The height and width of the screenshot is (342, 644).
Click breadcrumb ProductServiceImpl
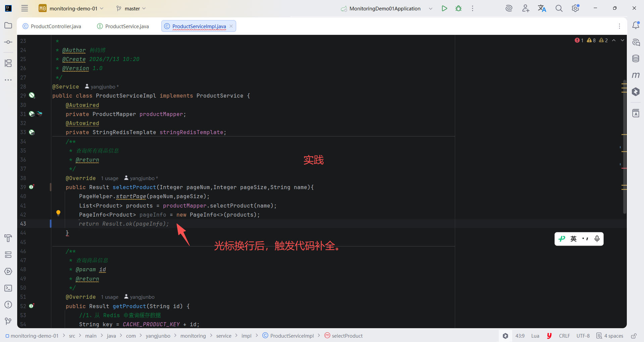tap(288, 336)
